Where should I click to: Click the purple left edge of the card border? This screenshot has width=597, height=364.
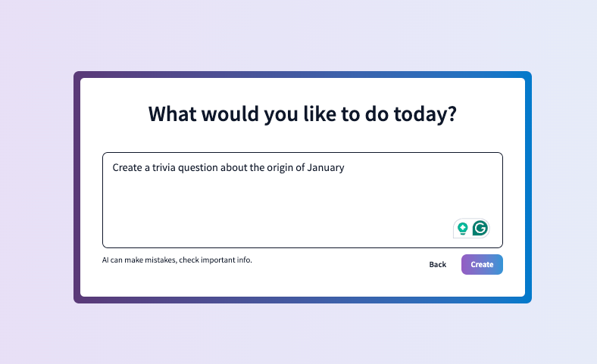click(77, 187)
